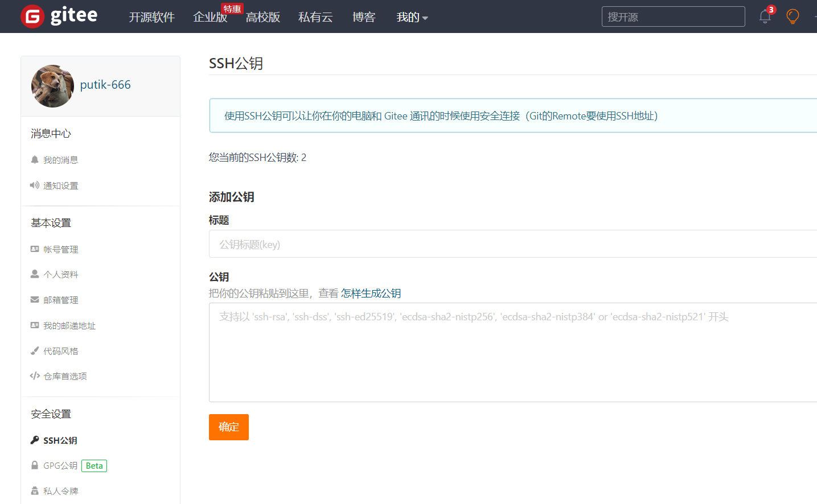
Task: Select 代码风格 brush item
Action: [60, 352]
